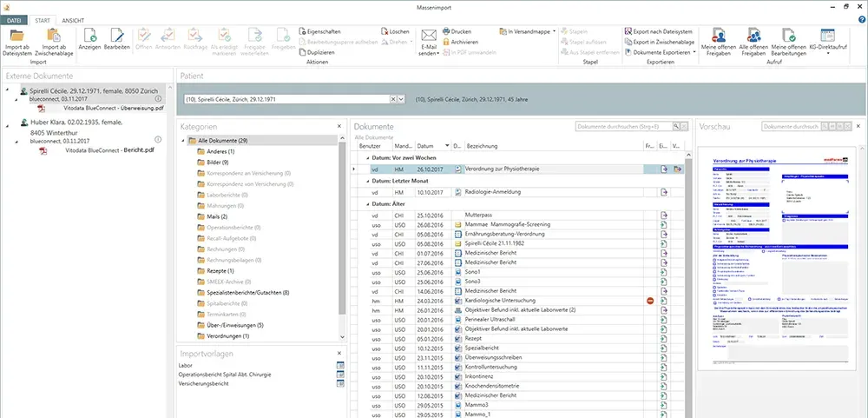The width and height of the screenshot is (868, 418).
Task: Click folder icon on Verordnung zur Physiotherapie row
Action: 677,169
